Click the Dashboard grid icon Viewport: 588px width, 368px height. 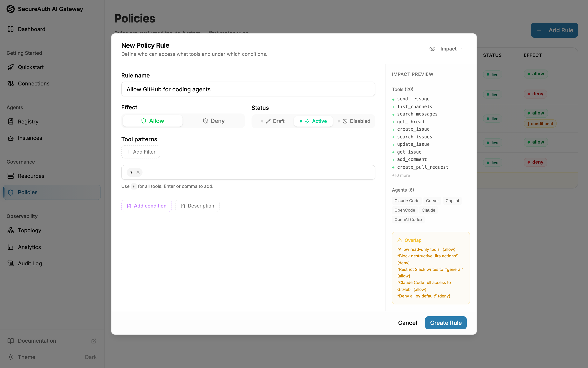click(x=10, y=29)
